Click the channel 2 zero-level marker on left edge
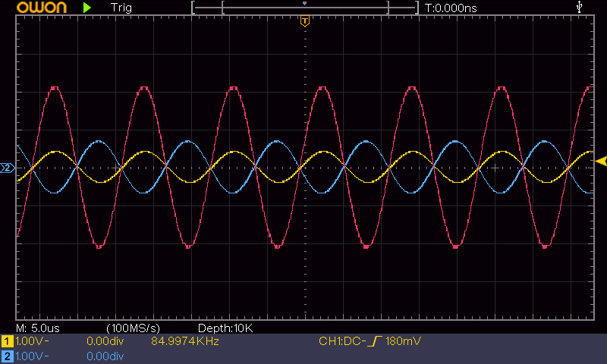607x364 pixels. click(x=8, y=168)
